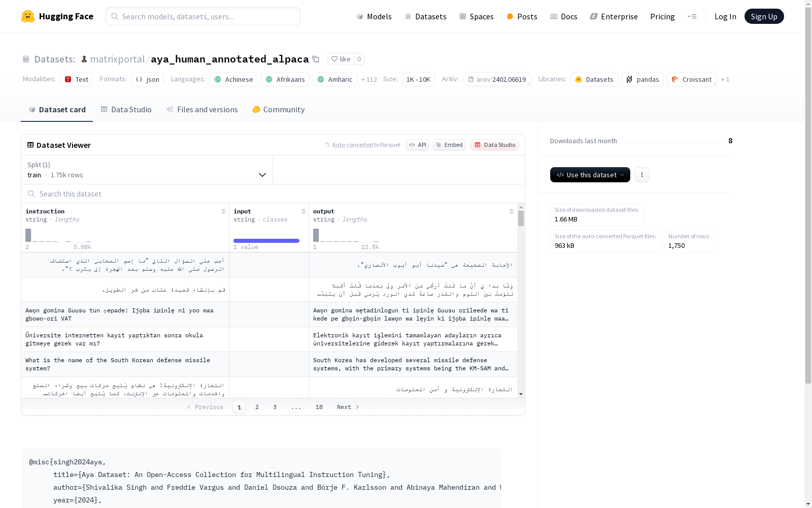Click the dataset viewer scroll-down arrow
Viewport: 812px width, 508px height.
pyautogui.click(x=521, y=394)
